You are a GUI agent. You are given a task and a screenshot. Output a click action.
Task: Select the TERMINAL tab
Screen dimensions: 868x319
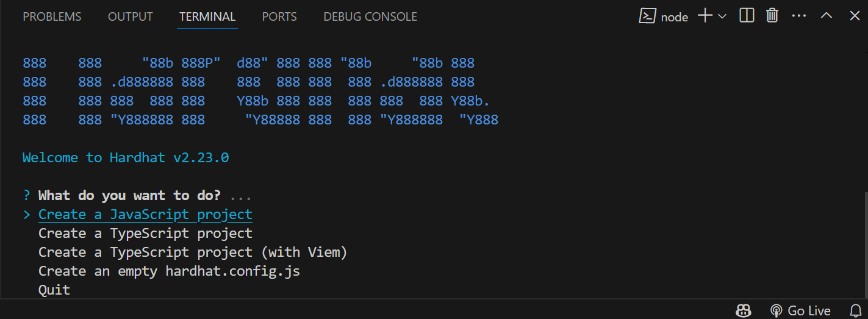[207, 16]
